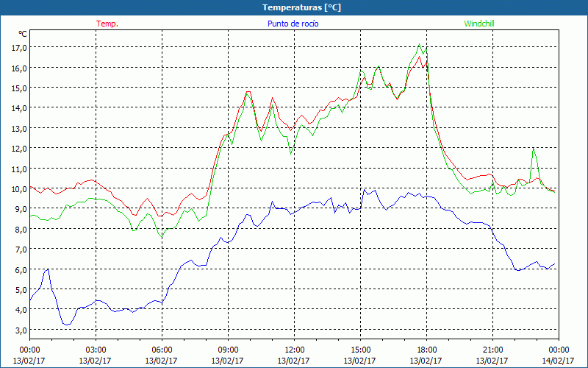This screenshot has width=588, height=368.
Task: Click the 7,0 y-axis value
Action: (22, 250)
